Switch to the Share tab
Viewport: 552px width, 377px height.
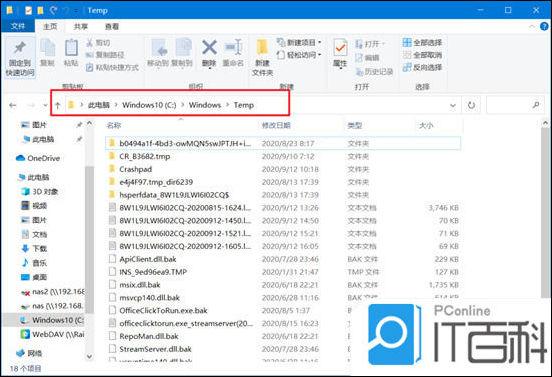click(81, 26)
